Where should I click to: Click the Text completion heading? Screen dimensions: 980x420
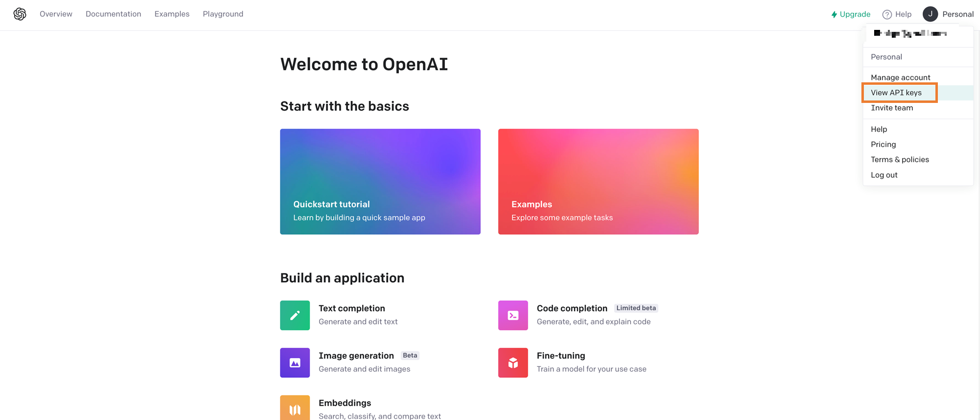pos(352,308)
